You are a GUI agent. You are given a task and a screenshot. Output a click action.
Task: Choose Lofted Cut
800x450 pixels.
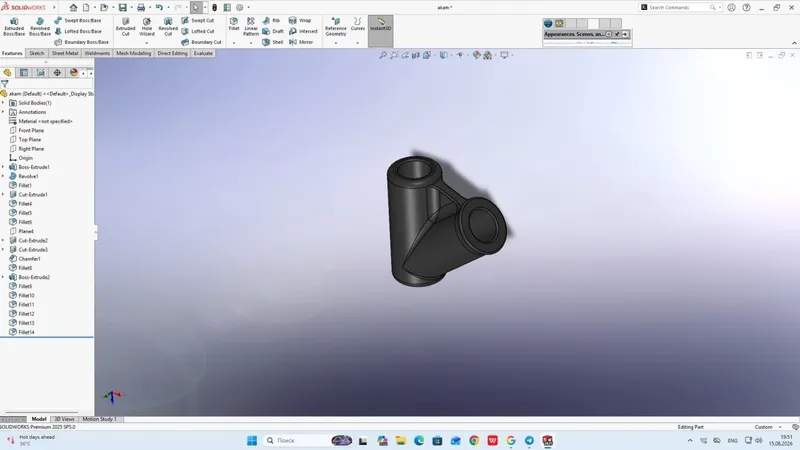pos(197,31)
